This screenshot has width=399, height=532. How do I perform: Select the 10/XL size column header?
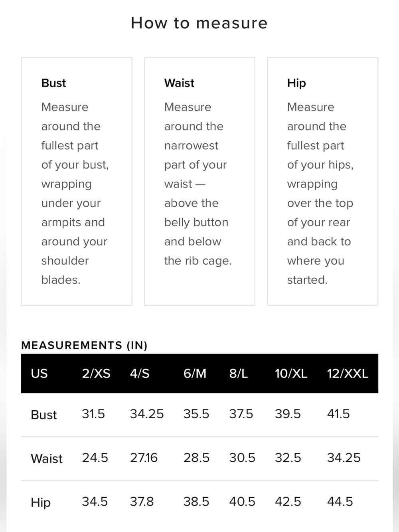click(x=291, y=374)
